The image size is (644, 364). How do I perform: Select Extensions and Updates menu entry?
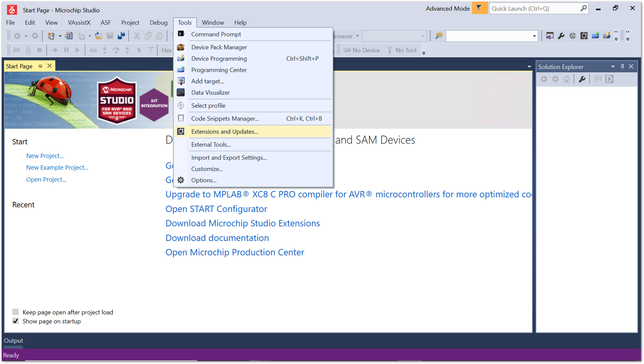pyautogui.click(x=253, y=131)
